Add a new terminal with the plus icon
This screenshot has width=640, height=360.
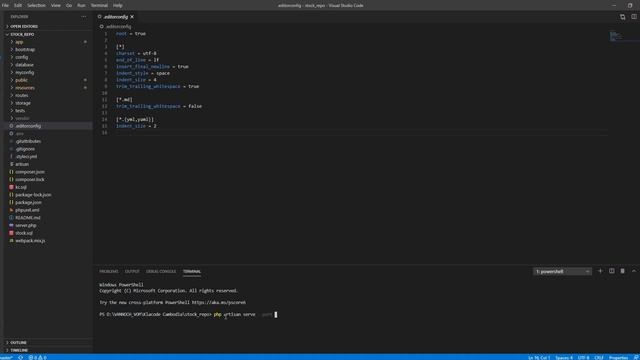(x=600, y=271)
